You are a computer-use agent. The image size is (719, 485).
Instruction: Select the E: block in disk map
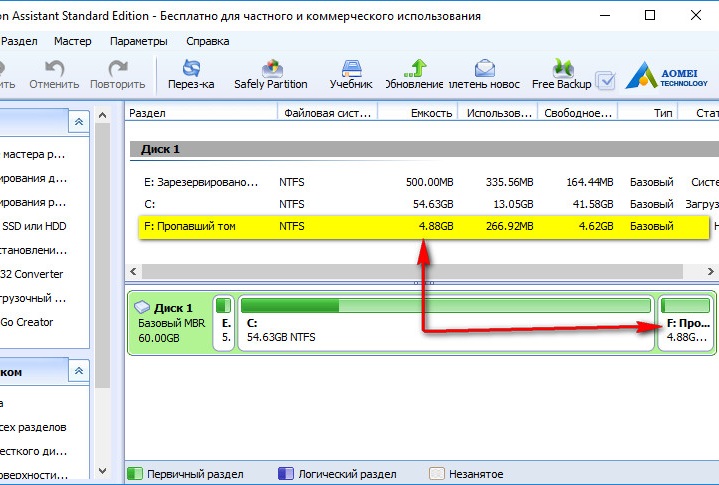[224, 323]
